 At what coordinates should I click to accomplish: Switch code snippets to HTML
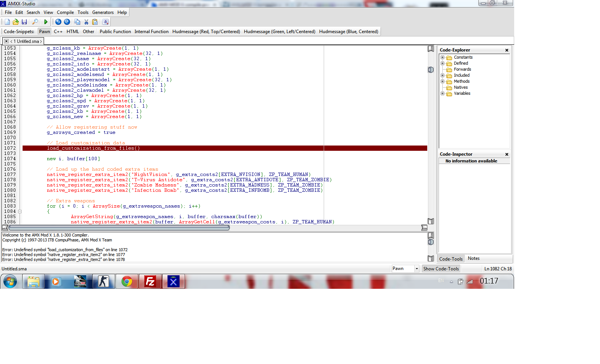(x=73, y=32)
